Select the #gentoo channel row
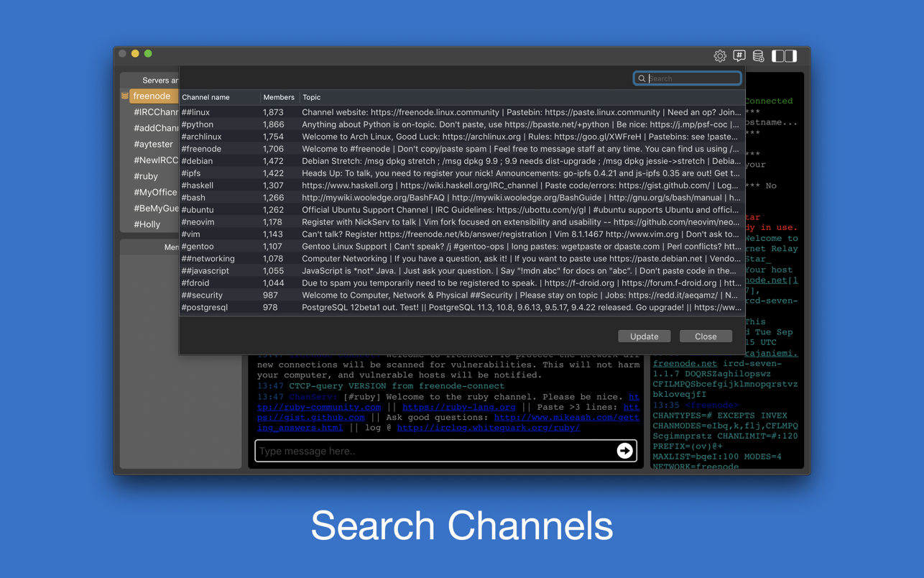Image resolution: width=924 pixels, height=578 pixels. tap(461, 247)
